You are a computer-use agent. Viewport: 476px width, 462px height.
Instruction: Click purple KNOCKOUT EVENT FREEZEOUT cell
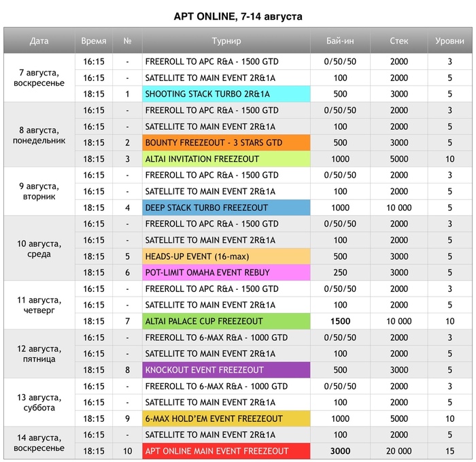click(x=226, y=369)
